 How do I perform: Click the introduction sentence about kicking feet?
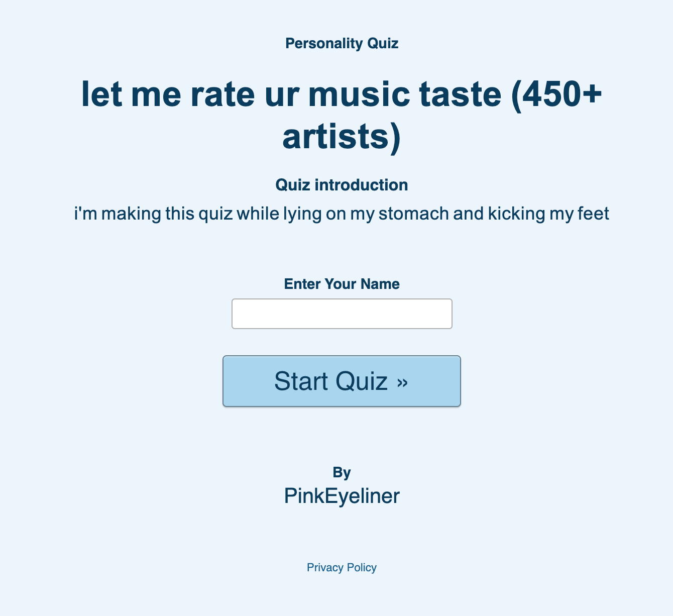(342, 213)
